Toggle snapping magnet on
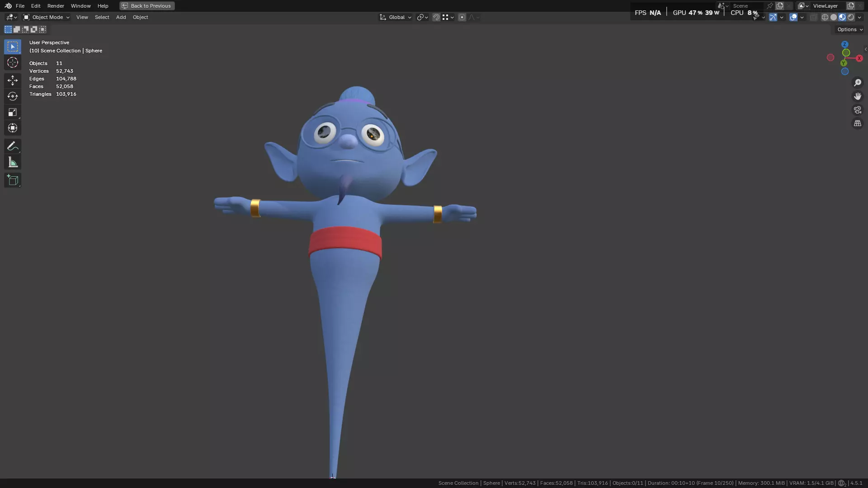 [436, 17]
